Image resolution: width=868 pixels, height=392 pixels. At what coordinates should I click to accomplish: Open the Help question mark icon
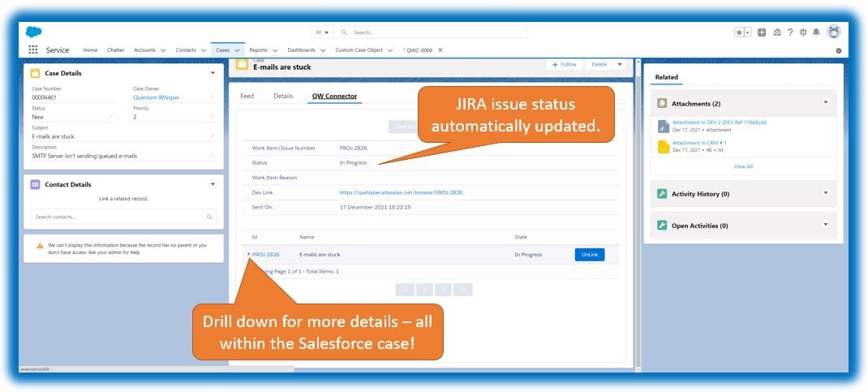[790, 32]
